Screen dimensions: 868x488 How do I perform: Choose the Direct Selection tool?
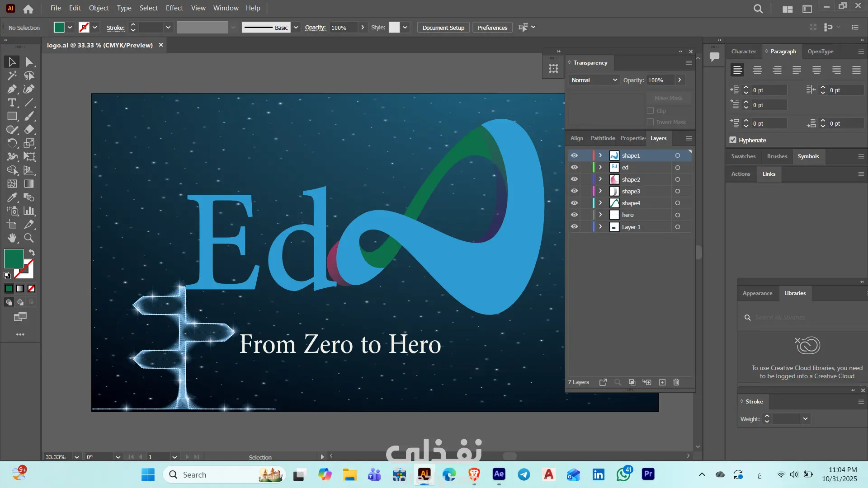[29, 62]
